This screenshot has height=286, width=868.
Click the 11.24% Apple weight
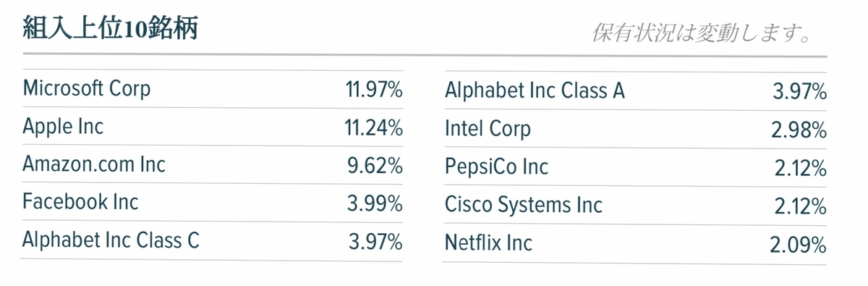point(374,128)
